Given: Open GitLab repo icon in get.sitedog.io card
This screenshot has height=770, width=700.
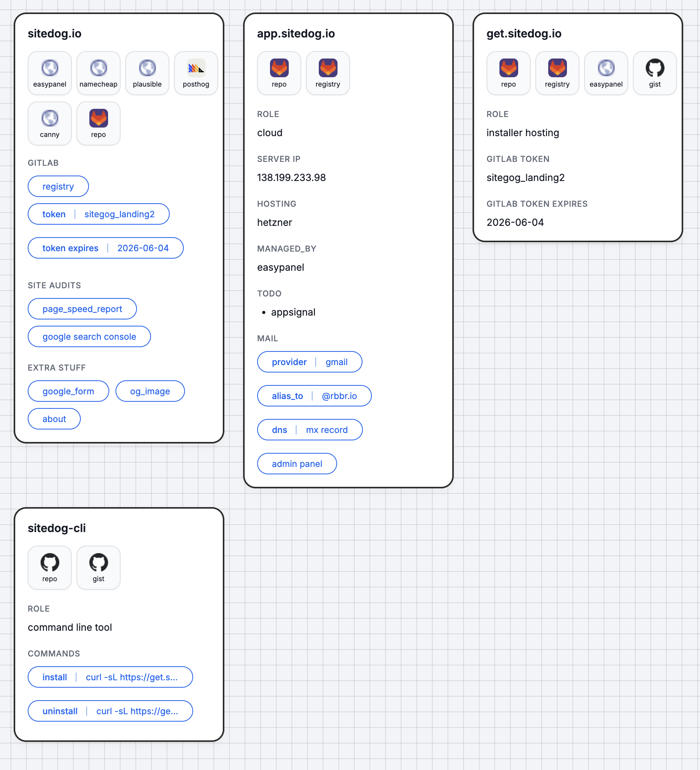Looking at the screenshot, I should (508, 73).
